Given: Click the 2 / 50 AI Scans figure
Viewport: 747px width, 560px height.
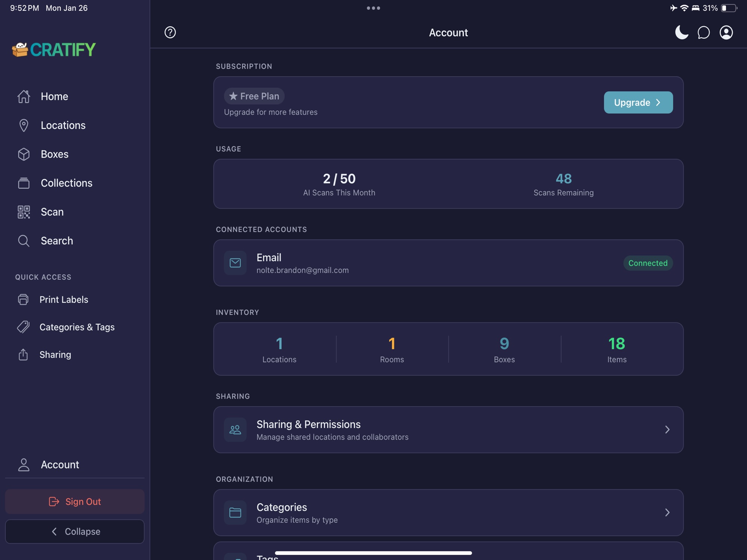Looking at the screenshot, I should coord(339,179).
